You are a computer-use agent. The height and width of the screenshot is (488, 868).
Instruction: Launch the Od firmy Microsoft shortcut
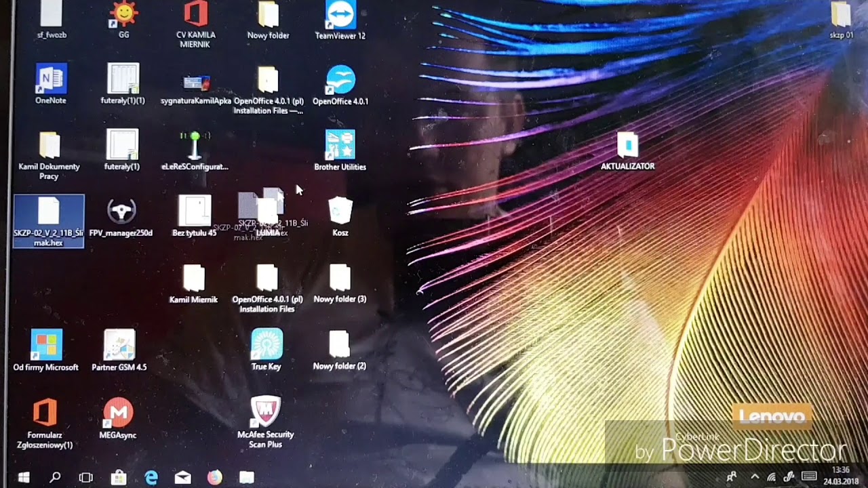[46, 350]
